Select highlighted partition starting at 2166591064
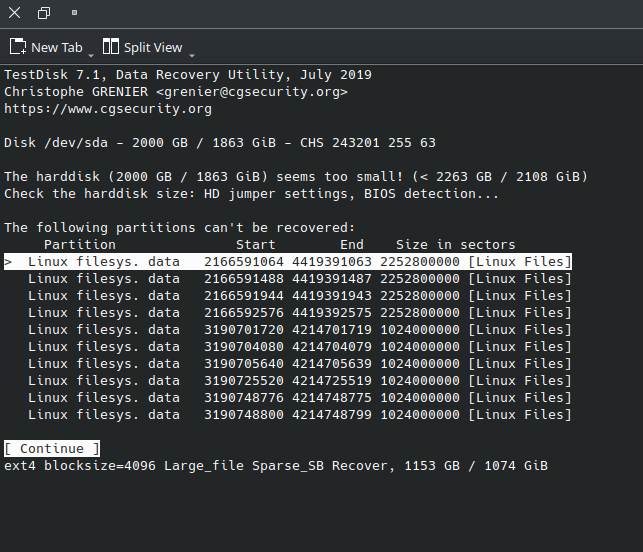The height and width of the screenshot is (552, 643). [x=288, y=262]
